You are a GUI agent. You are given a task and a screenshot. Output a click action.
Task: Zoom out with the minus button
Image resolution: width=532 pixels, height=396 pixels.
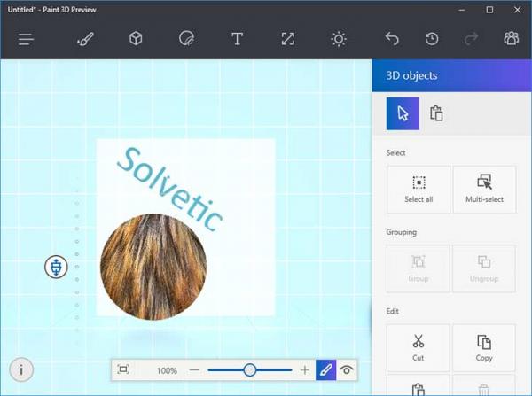point(194,370)
